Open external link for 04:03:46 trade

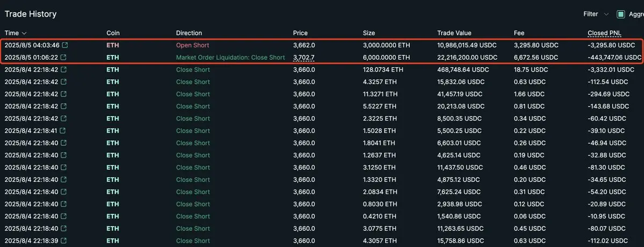point(64,45)
